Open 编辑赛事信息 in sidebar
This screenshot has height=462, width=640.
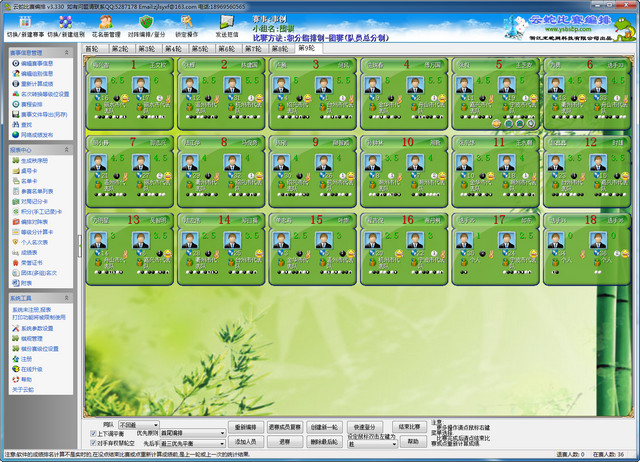[x=33, y=63]
